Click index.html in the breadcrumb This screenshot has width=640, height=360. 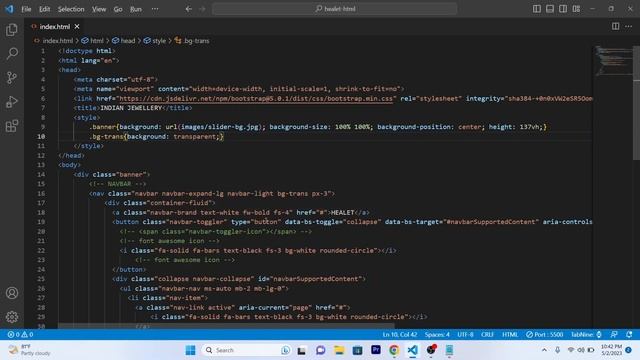tap(58, 41)
